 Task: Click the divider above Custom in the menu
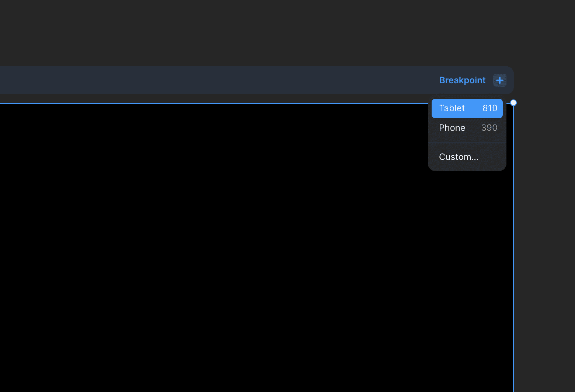(467, 143)
